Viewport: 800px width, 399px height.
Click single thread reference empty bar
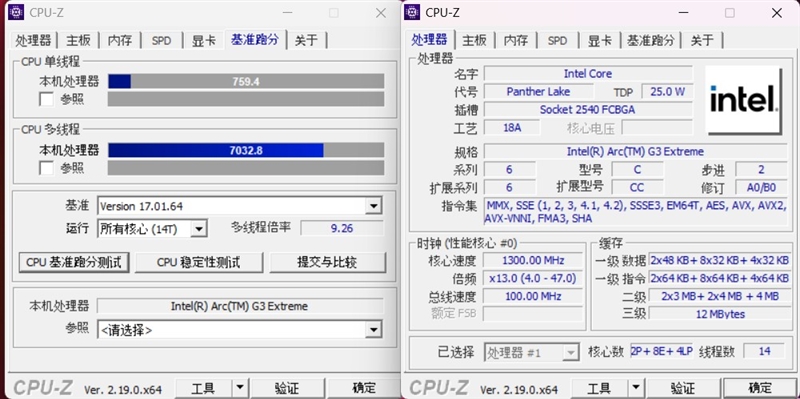click(x=246, y=99)
